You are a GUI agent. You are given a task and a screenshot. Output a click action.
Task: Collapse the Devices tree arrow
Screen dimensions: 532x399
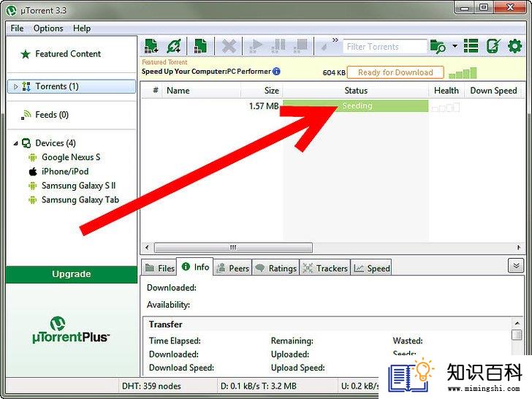click(x=15, y=143)
